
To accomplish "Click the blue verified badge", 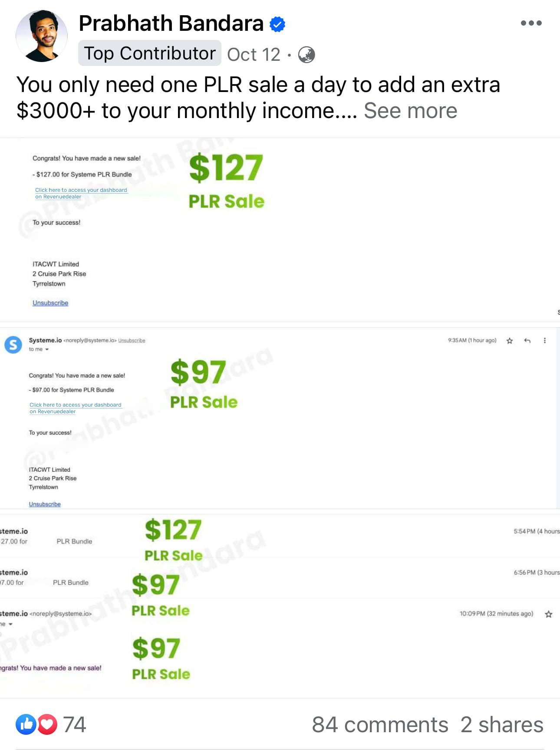I will pos(277,24).
